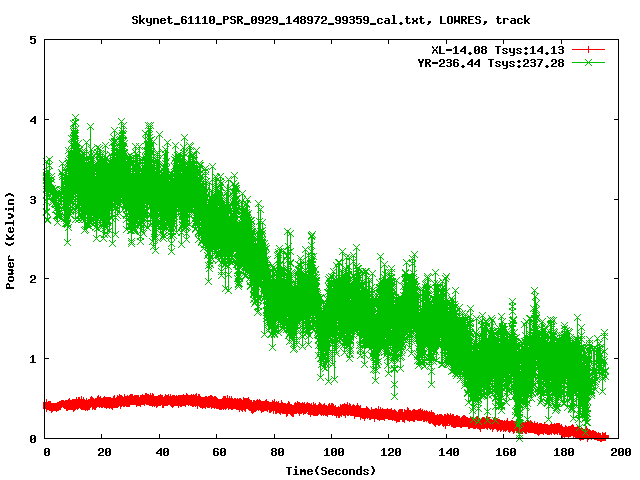Click the 5 tick label on y-axis
Viewport: 640px width, 480px height.
(33, 41)
